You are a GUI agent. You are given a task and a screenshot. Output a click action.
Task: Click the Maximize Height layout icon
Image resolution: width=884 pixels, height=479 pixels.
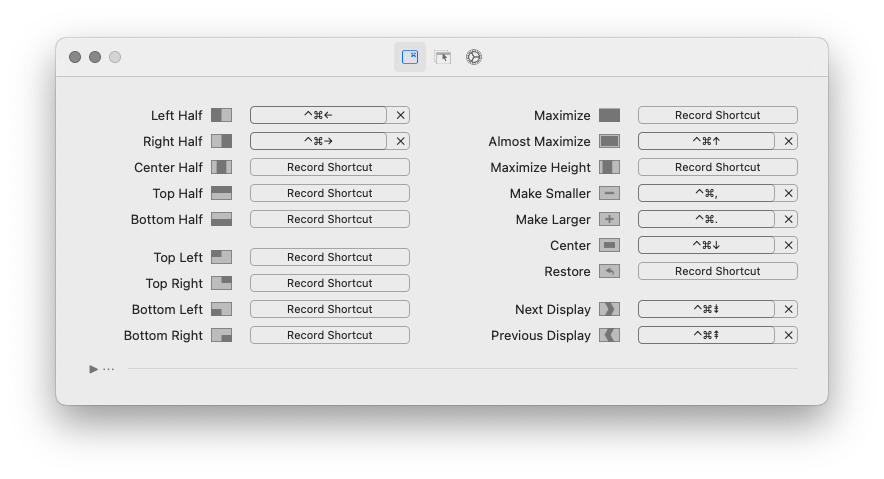pyautogui.click(x=609, y=167)
